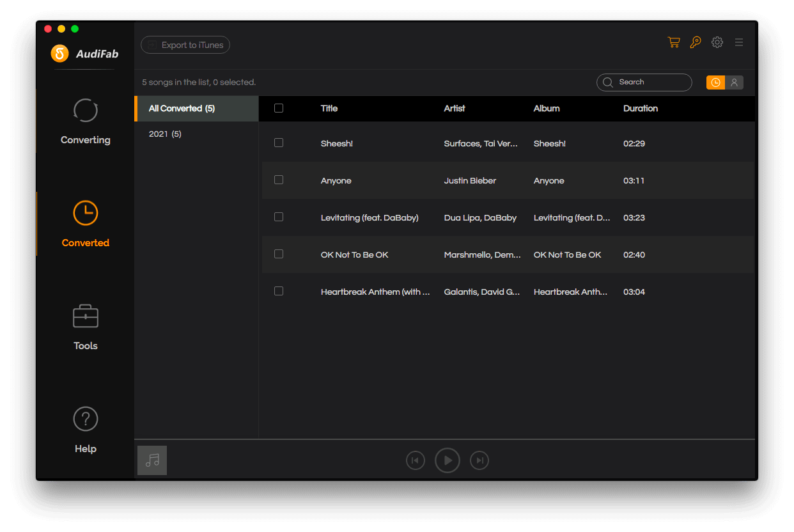
Task: Check the box for Heartbreak Anthem
Action: point(279,291)
